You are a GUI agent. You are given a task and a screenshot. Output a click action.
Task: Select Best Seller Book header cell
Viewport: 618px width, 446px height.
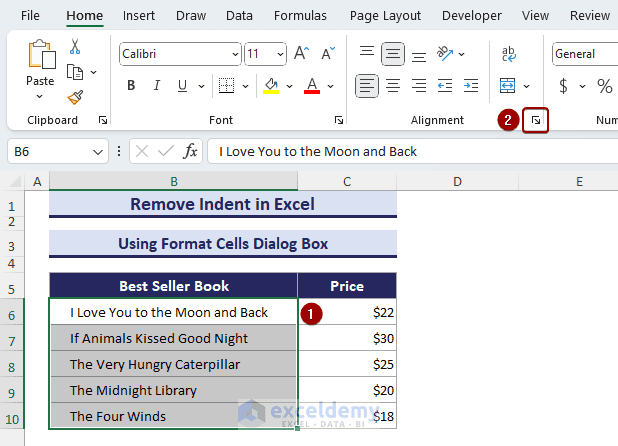173,286
